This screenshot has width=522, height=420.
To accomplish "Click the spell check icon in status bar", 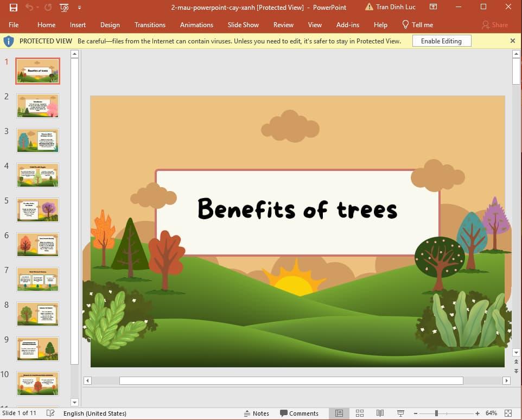I will pos(50,413).
